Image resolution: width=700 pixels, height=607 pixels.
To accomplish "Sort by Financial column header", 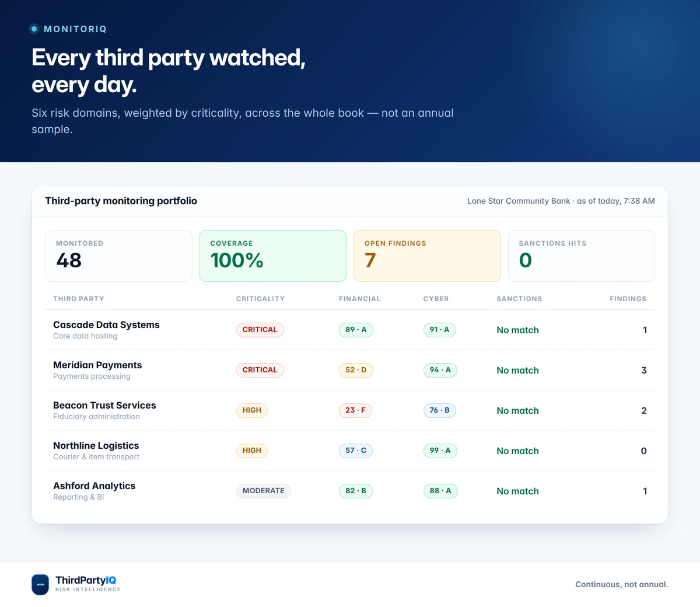I will 359,299.
